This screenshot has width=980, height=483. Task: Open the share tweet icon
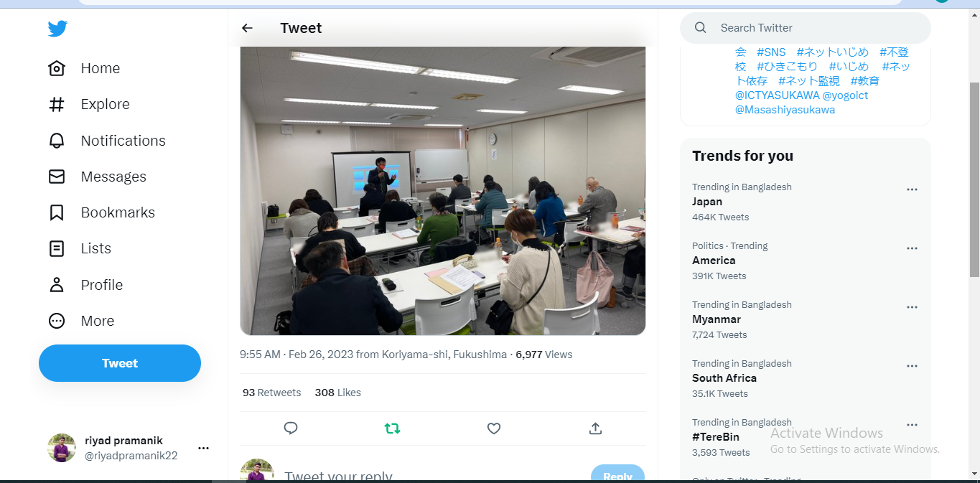pyautogui.click(x=595, y=428)
